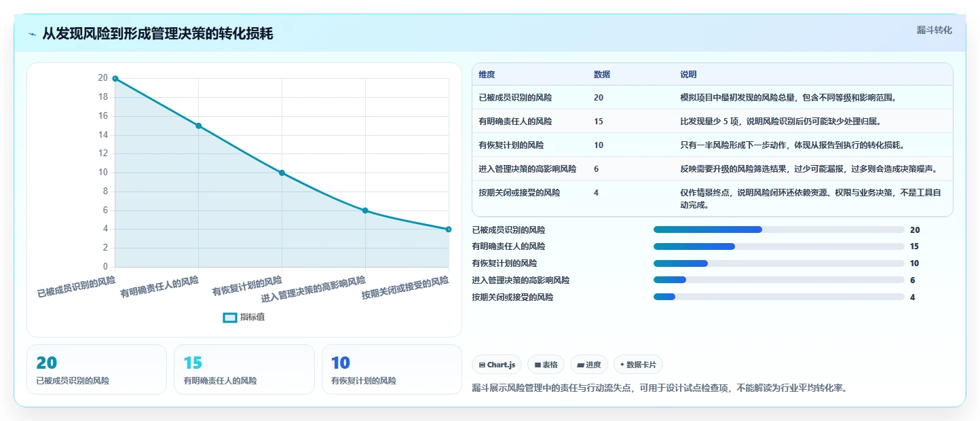The image size is (980, 421).
Task: Click table value 6 in 数据 column
Action: pos(596,169)
